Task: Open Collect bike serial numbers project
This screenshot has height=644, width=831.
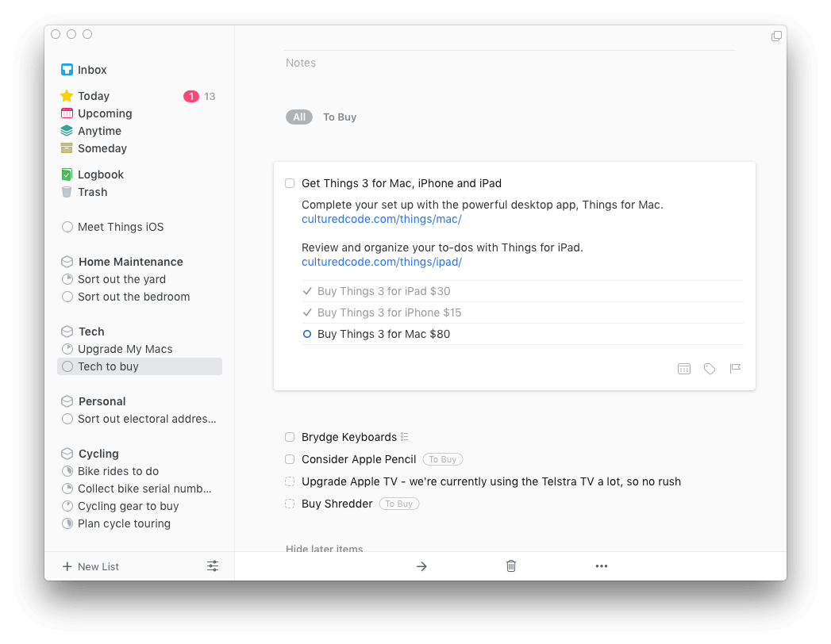Action: pos(140,489)
